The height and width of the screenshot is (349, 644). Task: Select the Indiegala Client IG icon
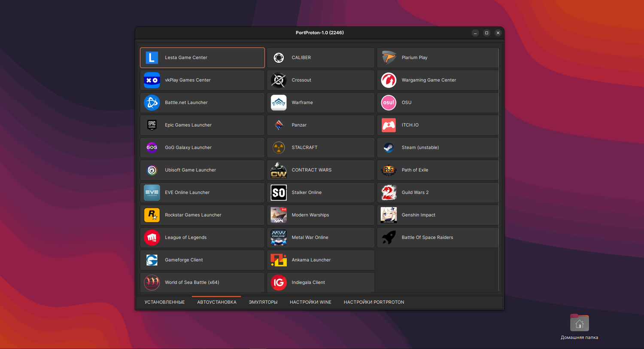click(x=279, y=282)
